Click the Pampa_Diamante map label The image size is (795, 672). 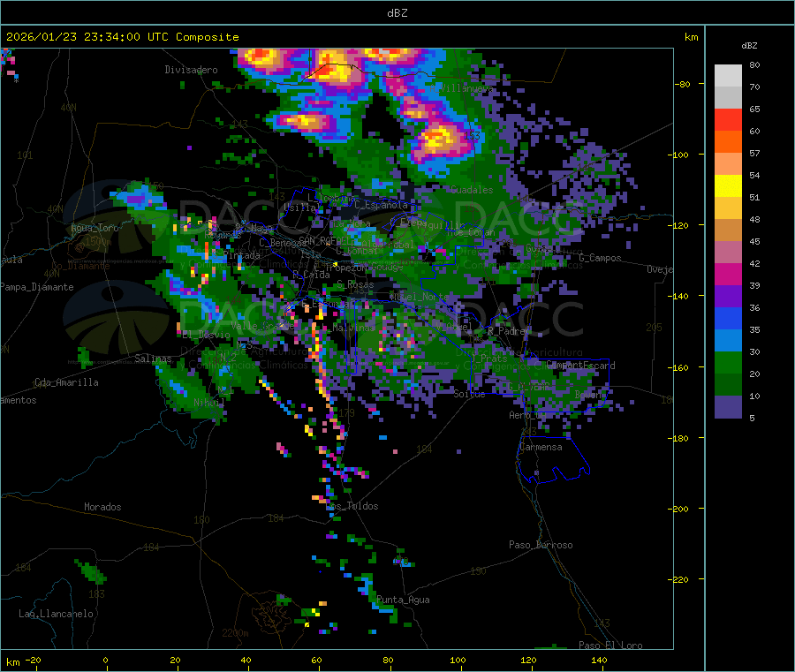point(37,287)
